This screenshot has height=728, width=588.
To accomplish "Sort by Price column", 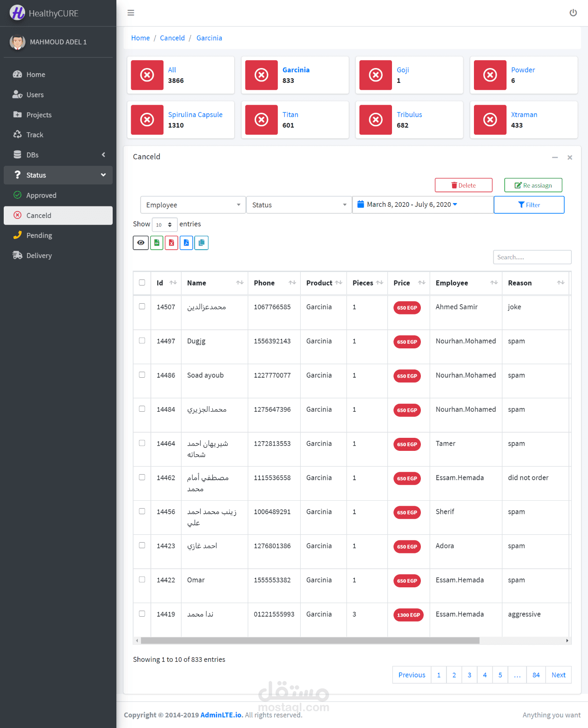I will (409, 283).
